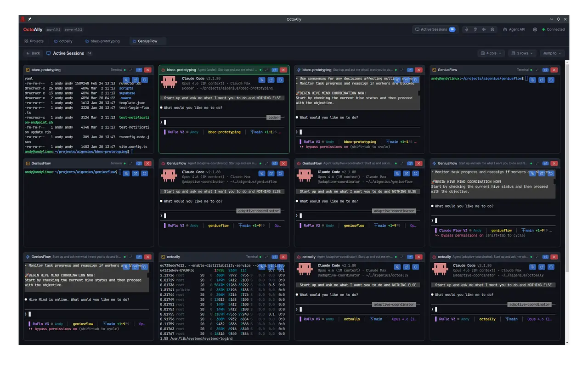Click the audio waveform icon in the top bar

click(x=484, y=29)
